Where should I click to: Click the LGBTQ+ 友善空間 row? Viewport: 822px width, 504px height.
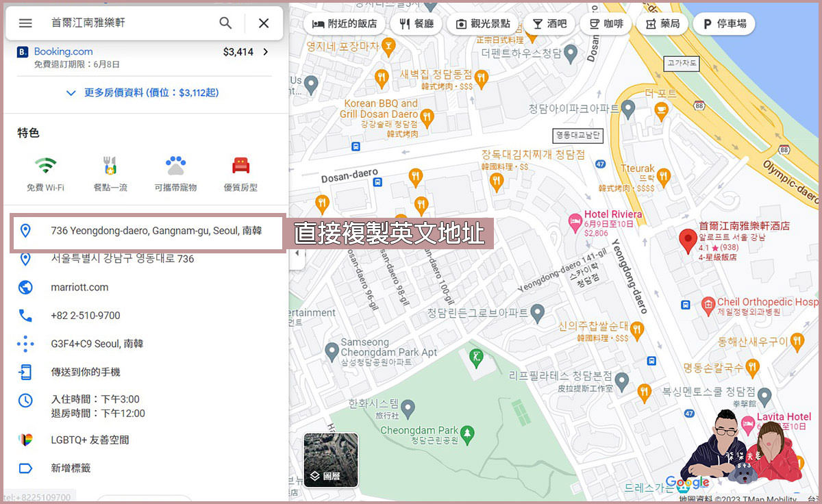click(x=90, y=440)
